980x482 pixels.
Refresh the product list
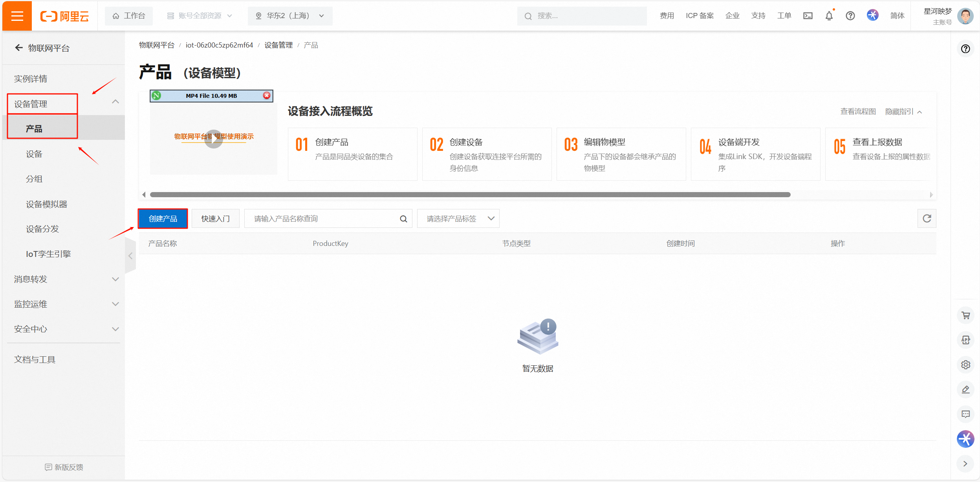point(927,218)
